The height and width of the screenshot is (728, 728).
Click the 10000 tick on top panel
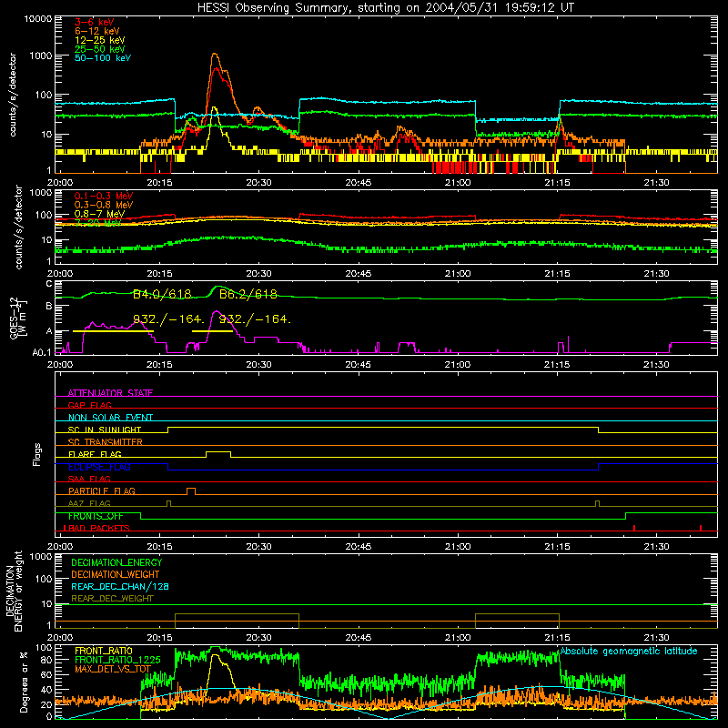click(37, 19)
